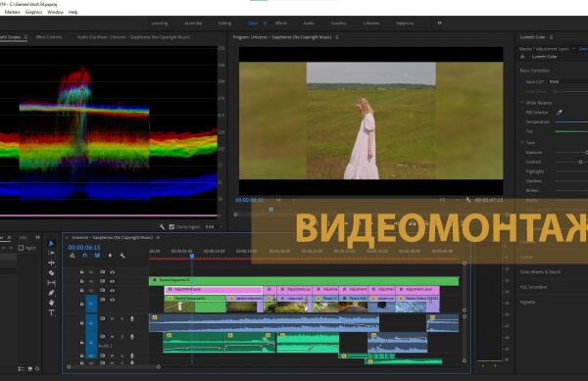The width and height of the screenshot is (588, 381).
Task: Lock the topmost video track
Action: 81,272
